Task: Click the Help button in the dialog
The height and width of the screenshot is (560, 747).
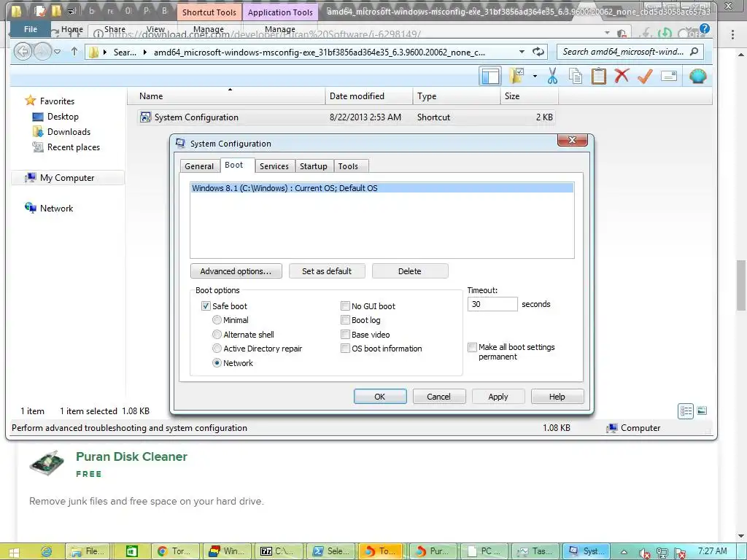Action: (557, 397)
